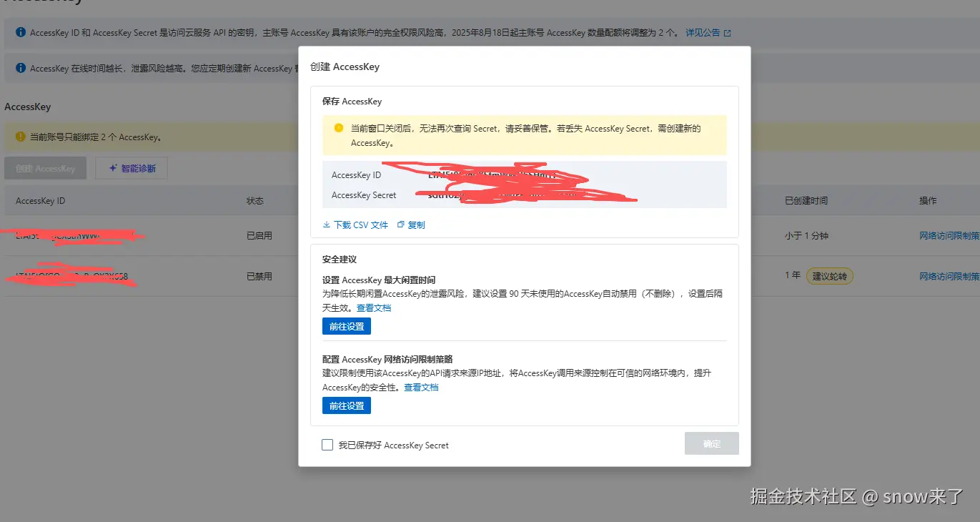Click 前往设置 under 配置 AccessKey 网络访问限制策略
The image size is (980, 522).
point(347,405)
